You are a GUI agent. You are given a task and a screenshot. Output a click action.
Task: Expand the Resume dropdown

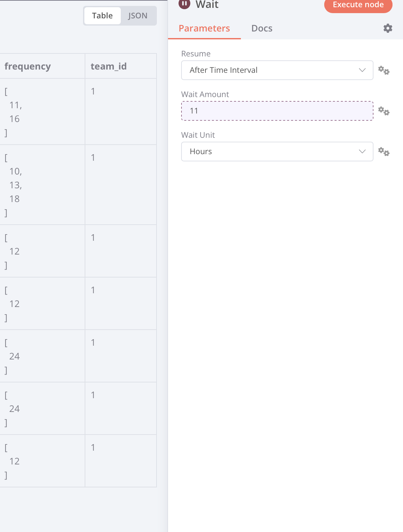(277, 70)
